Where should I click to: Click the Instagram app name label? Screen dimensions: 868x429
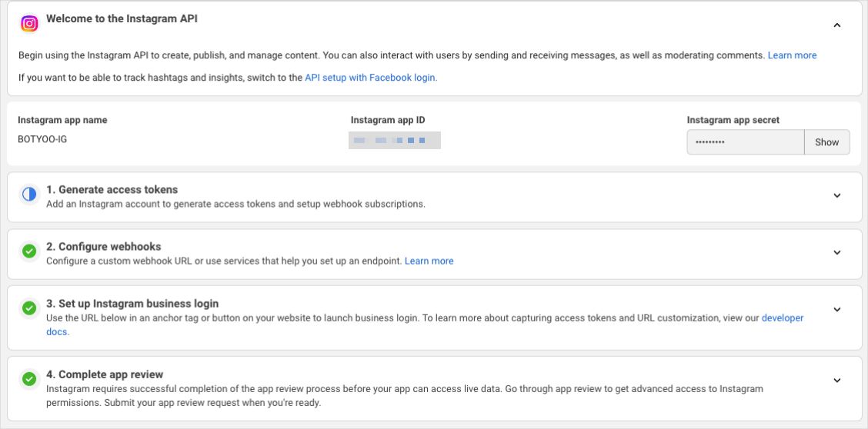point(62,120)
